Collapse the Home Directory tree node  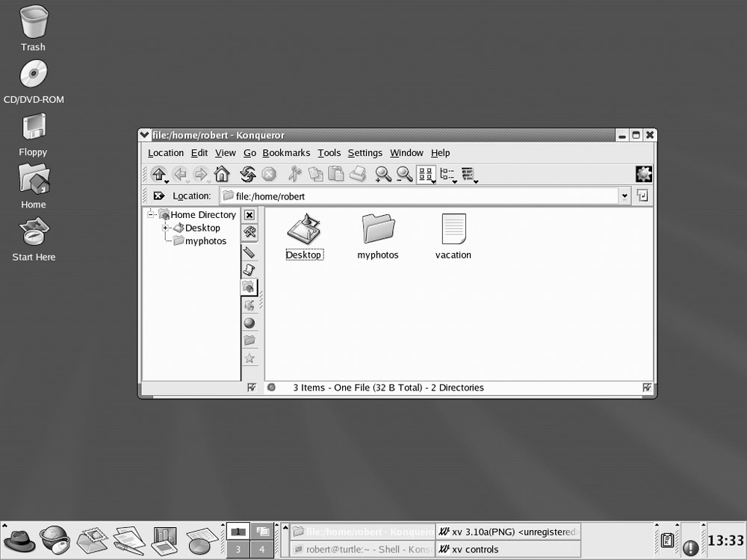[152, 215]
